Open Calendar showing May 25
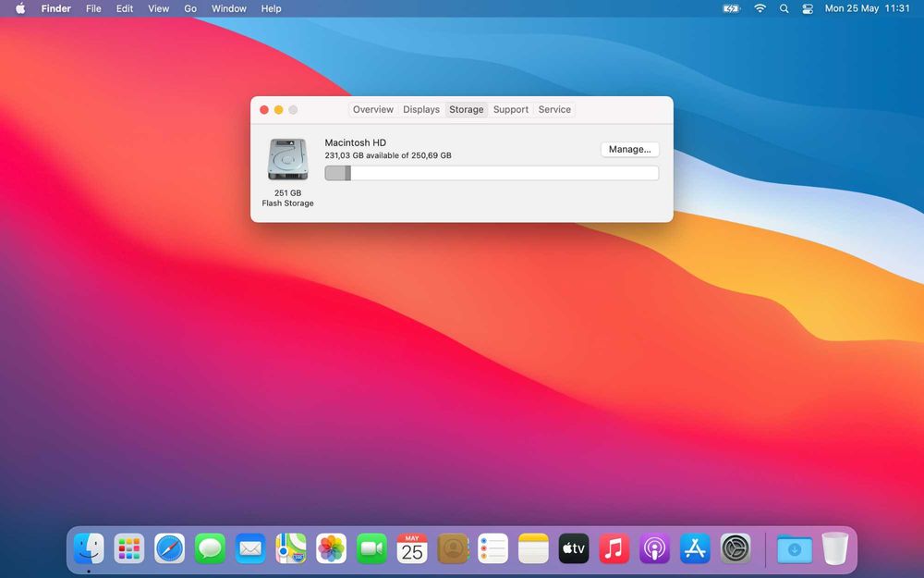The width and height of the screenshot is (924, 578). click(412, 548)
